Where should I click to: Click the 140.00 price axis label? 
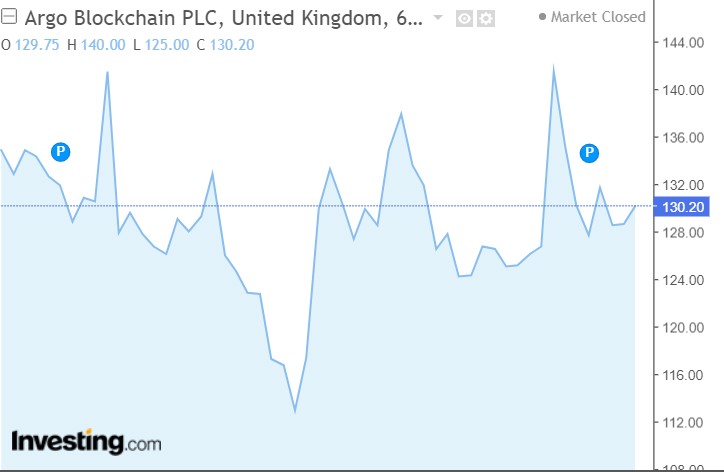(x=683, y=90)
